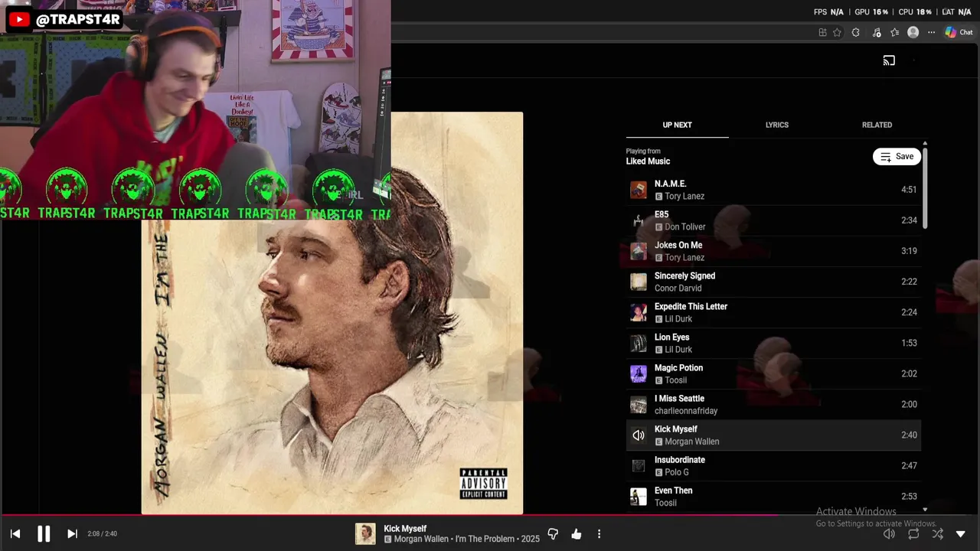The image size is (980, 551).
Task: Collapse the player page with down arrow
Action: coord(961,534)
